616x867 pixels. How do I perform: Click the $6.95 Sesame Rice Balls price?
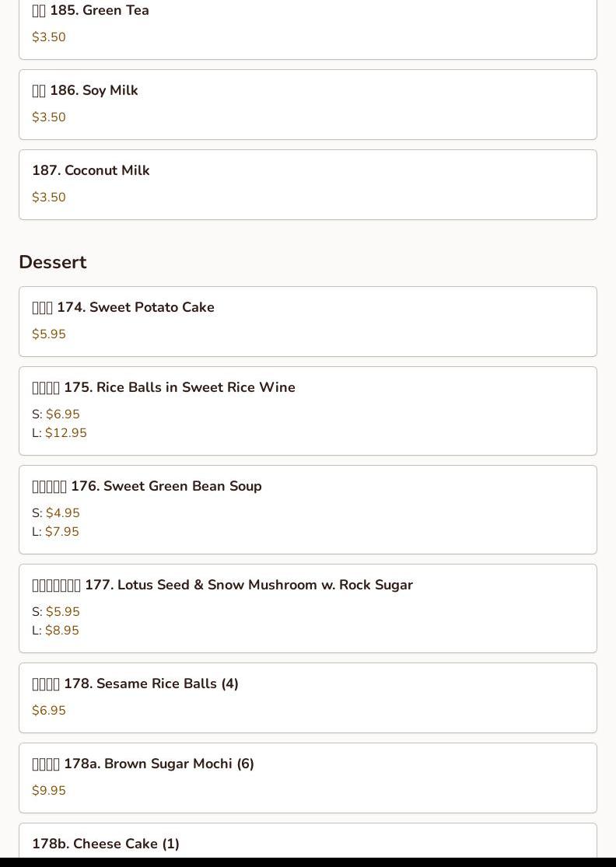point(49,711)
